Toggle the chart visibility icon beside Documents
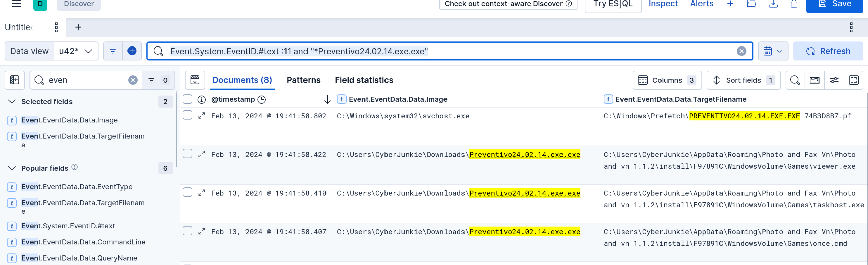Screen dimensions: 868x265 click(195, 80)
